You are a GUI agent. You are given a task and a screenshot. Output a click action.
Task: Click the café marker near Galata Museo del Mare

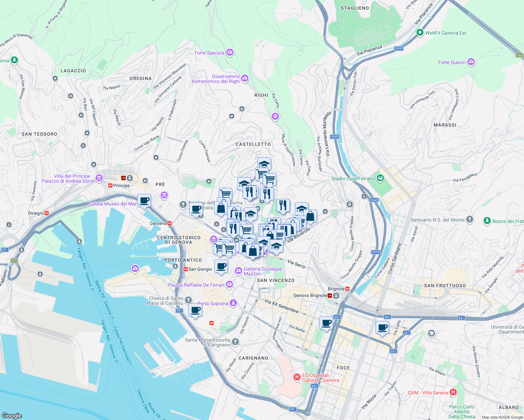tap(144, 201)
